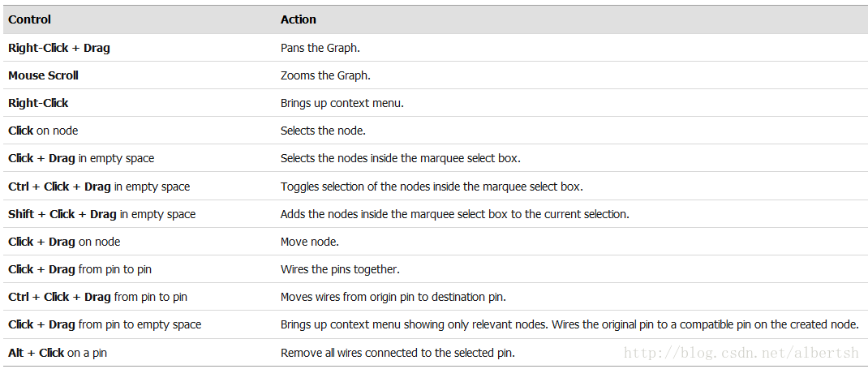Click the Action column header
This screenshot has height=369, width=868.
[x=299, y=19]
